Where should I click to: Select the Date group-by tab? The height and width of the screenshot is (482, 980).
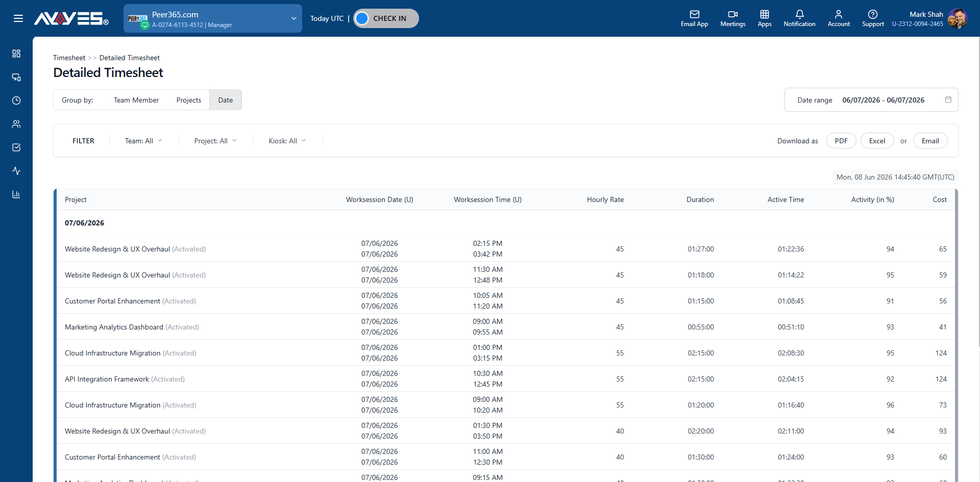tap(226, 100)
